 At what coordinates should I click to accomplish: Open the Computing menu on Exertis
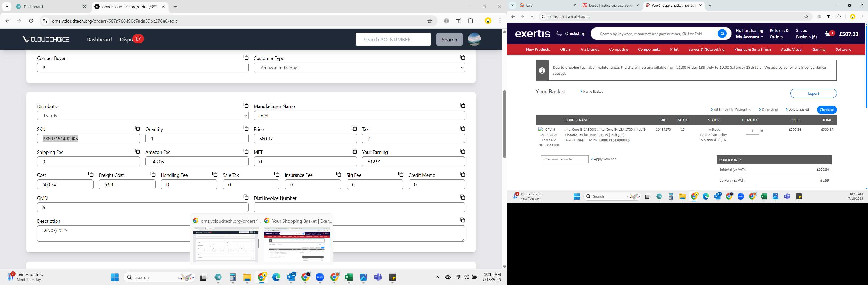(x=618, y=49)
